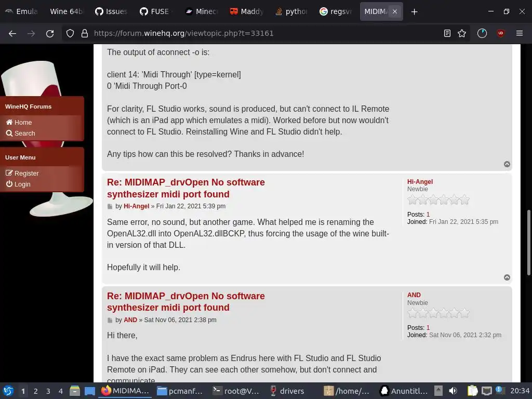
Task: Open the Anuntitl taskbar window
Action: (x=403, y=391)
